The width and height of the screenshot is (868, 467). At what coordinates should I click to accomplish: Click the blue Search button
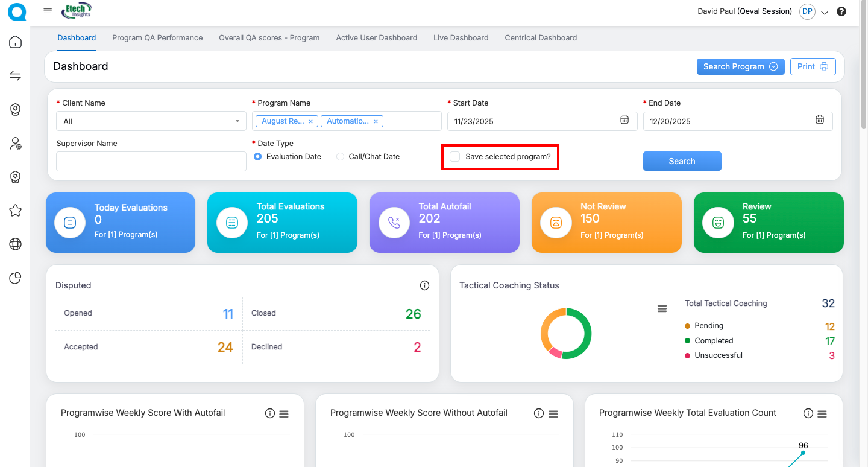click(682, 161)
